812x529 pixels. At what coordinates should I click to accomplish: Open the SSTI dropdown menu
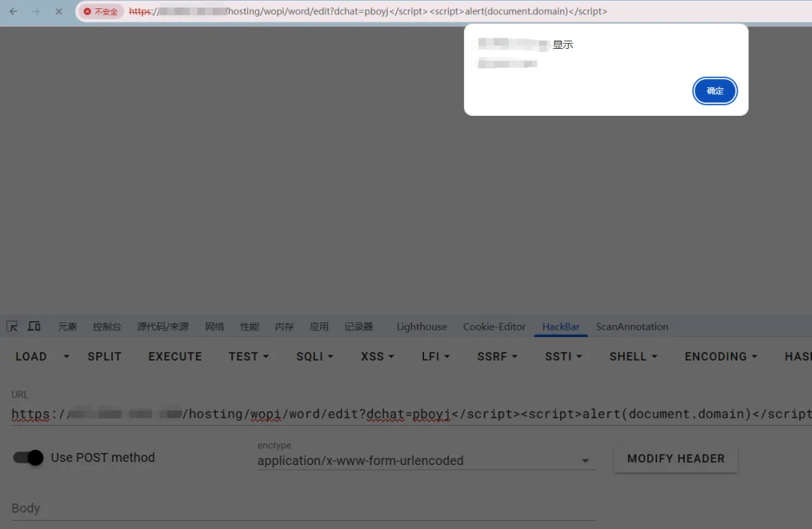(x=563, y=357)
